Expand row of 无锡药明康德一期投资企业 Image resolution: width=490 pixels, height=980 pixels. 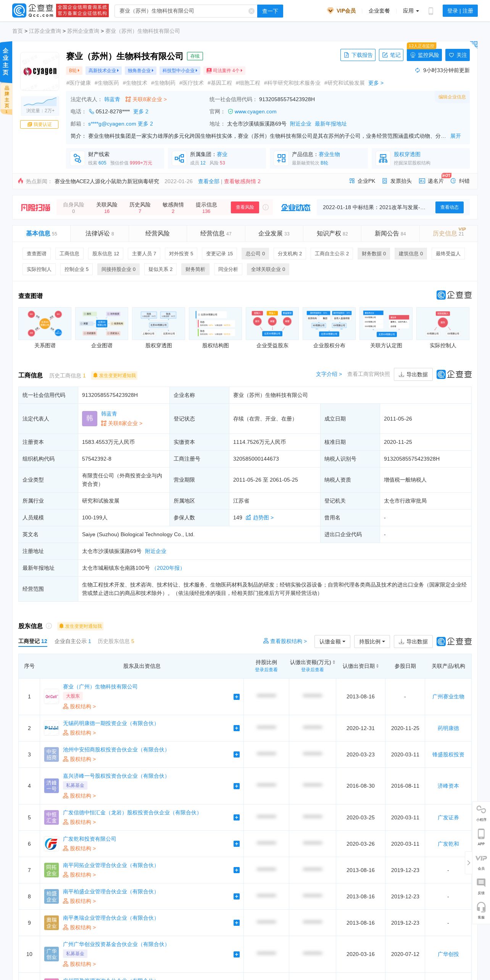(237, 728)
